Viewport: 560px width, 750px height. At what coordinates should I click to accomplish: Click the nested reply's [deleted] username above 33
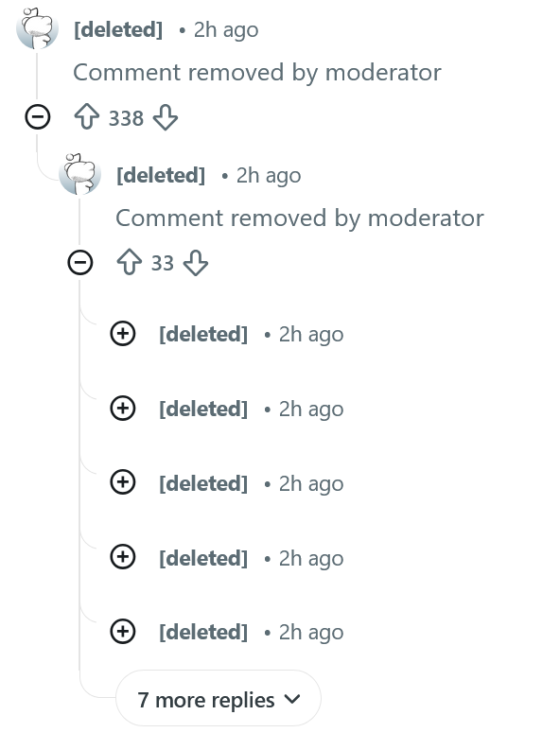point(161,175)
